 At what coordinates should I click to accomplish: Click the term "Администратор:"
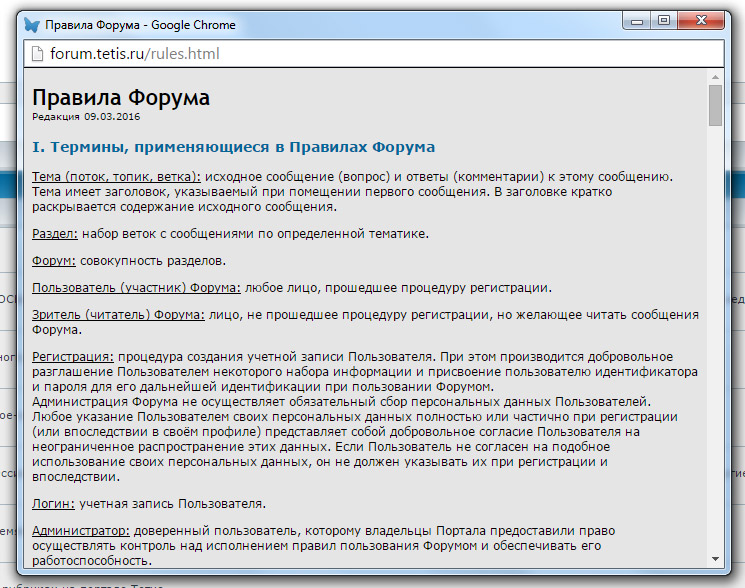[81, 531]
